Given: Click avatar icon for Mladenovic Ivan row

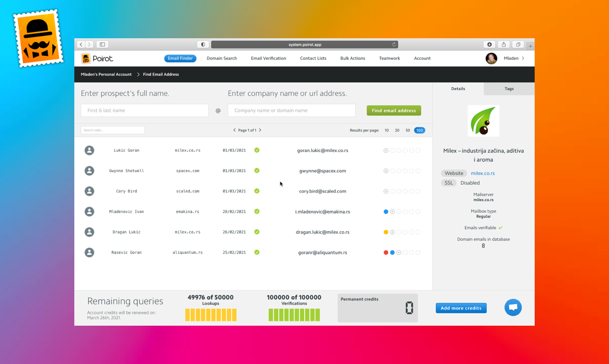Looking at the screenshot, I should (89, 212).
